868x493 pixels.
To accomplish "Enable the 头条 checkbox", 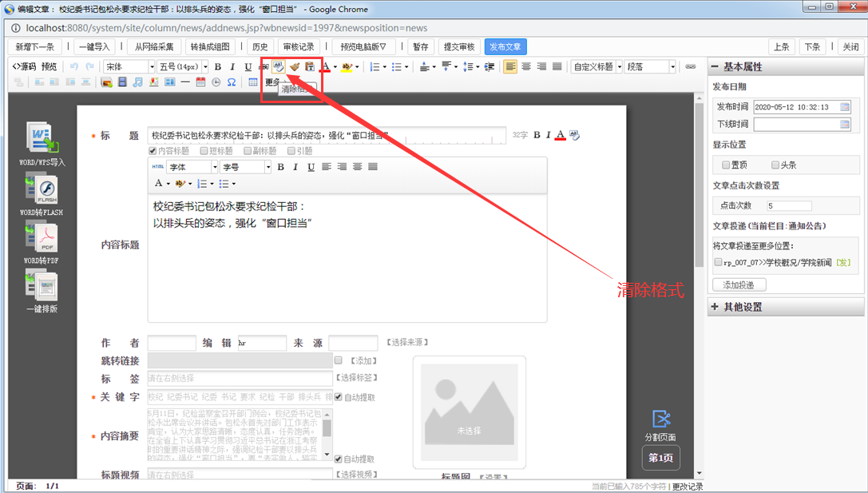I will [775, 165].
